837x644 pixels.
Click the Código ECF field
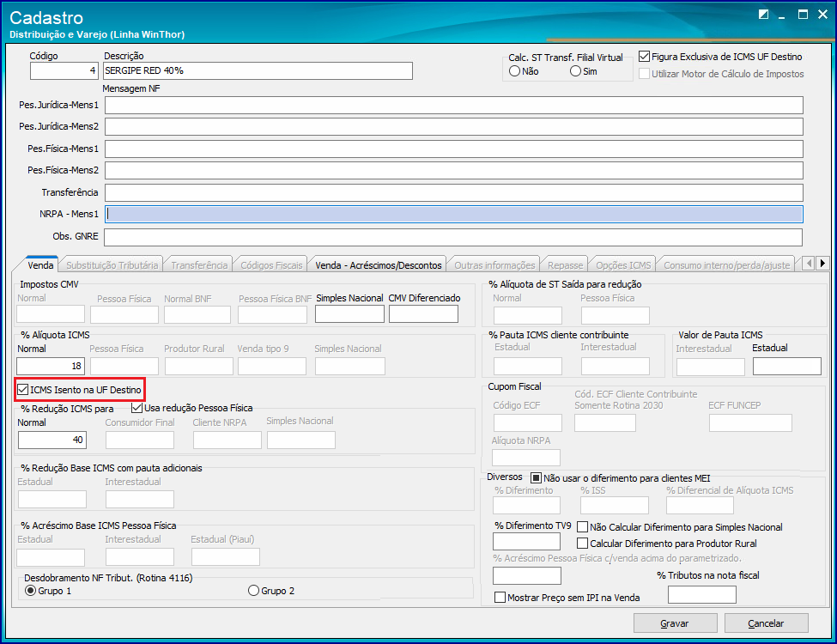[x=527, y=423]
